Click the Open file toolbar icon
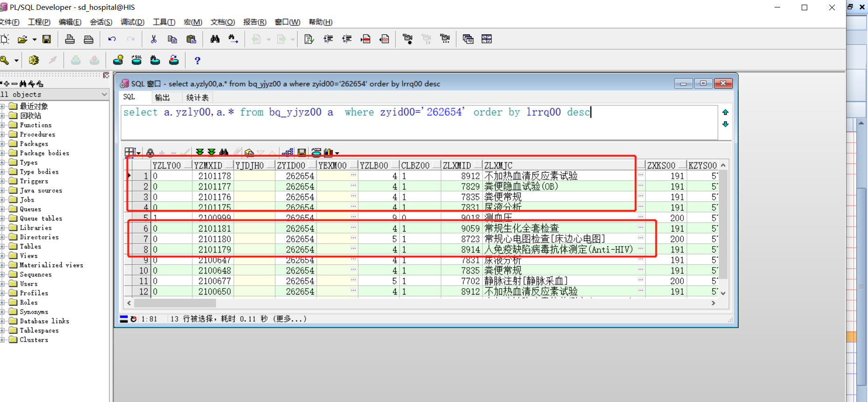The image size is (868, 402). point(22,39)
